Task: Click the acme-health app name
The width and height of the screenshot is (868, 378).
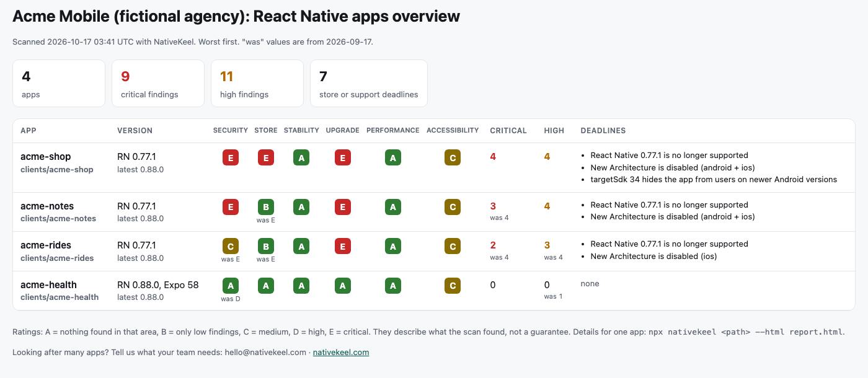Action: click(x=48, y=285)
